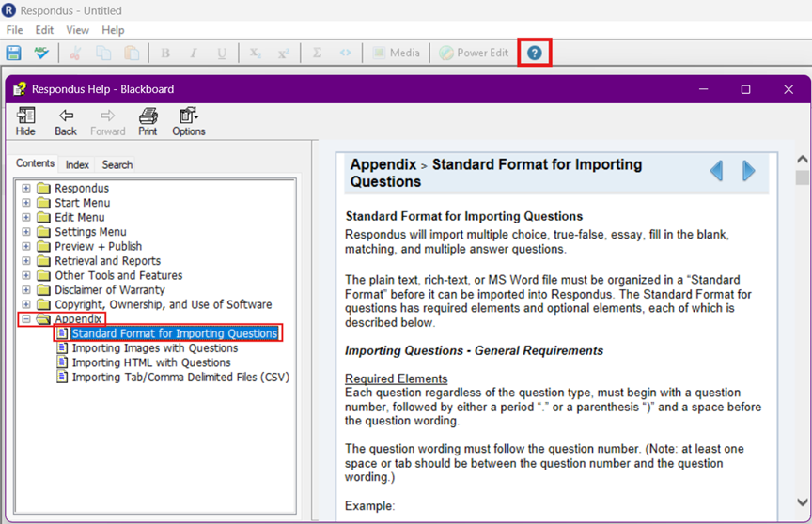The height and width of the screenshot is (524, 812).
Task: Select the Other Tools and Features label
Action: pyautogui.click(x=118, y=275)
